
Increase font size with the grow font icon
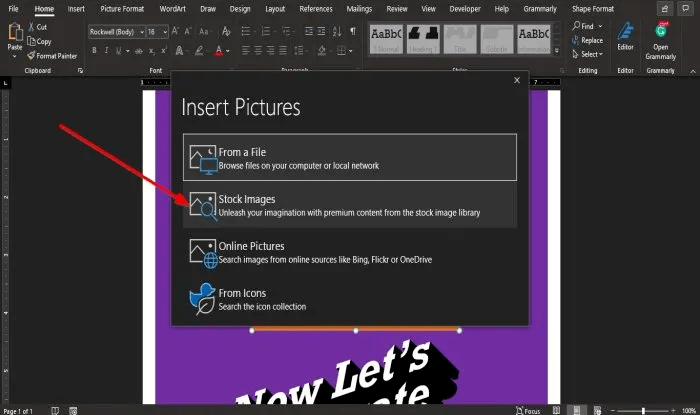tap(175, 31)
